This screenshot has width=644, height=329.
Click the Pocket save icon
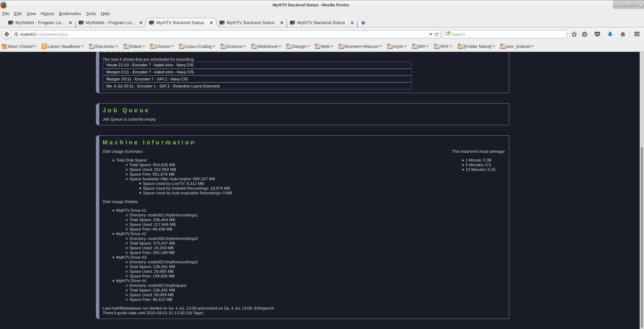(597, 34)
